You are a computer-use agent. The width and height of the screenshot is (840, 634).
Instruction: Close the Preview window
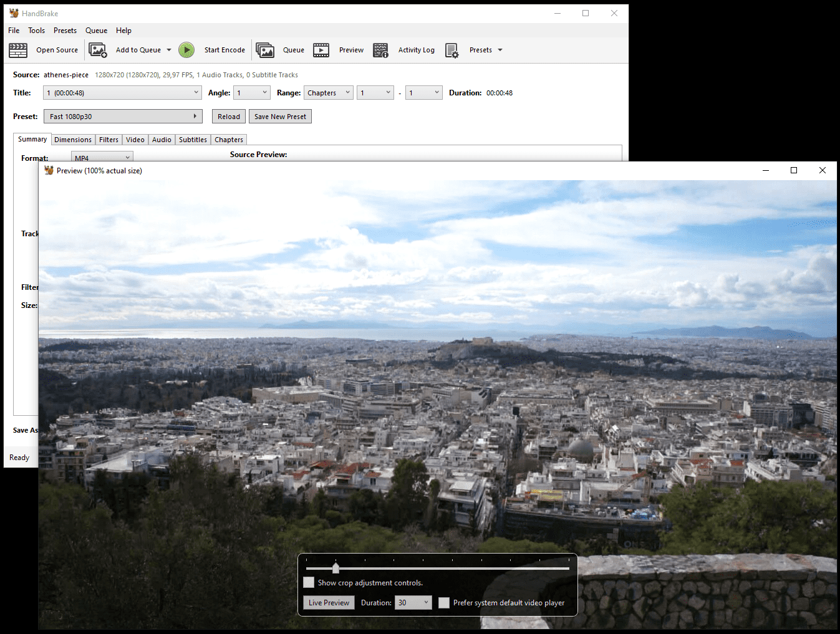click(823, 170)
